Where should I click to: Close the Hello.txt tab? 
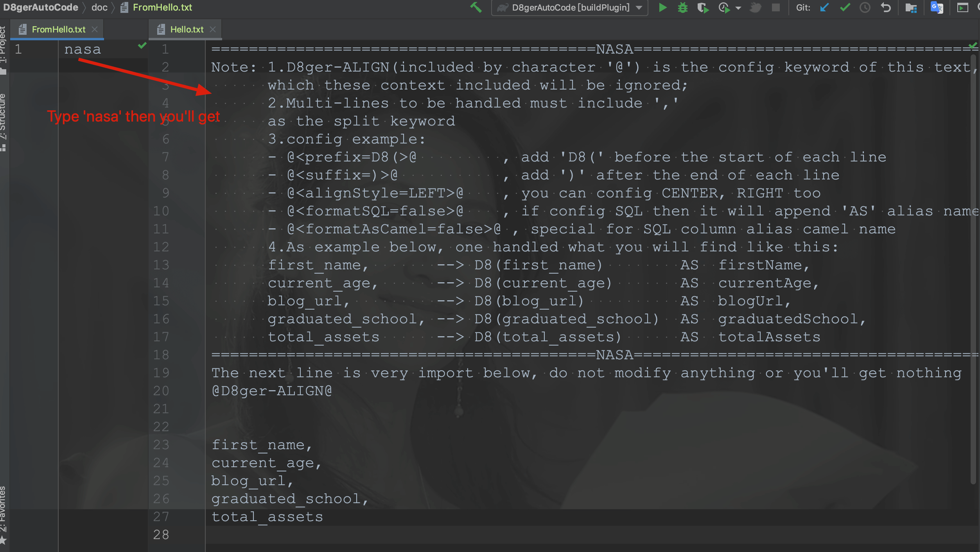[x=213, y=29]
